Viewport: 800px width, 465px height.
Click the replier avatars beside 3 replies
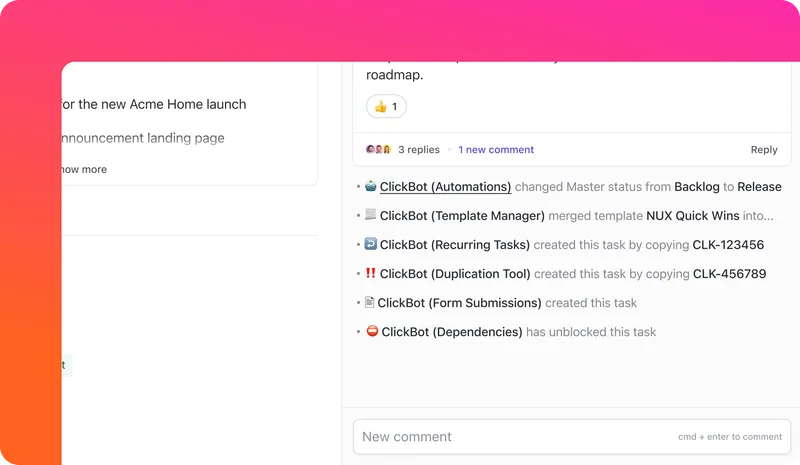[x=377, y=150]
